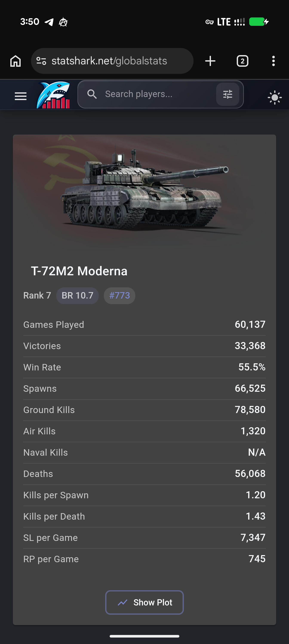Open the browser three-dot menu
289x644 pixels.
click(x=273, y=61)
